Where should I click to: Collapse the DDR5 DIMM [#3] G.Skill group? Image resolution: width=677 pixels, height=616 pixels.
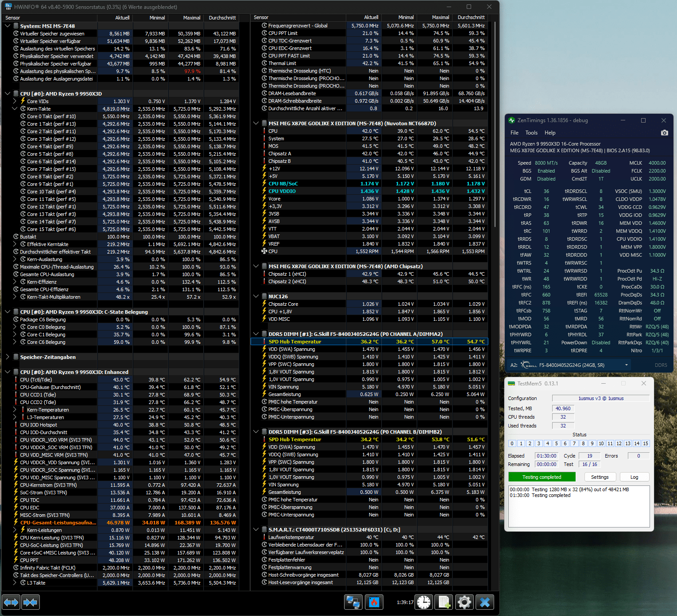(x=256, y=432)
